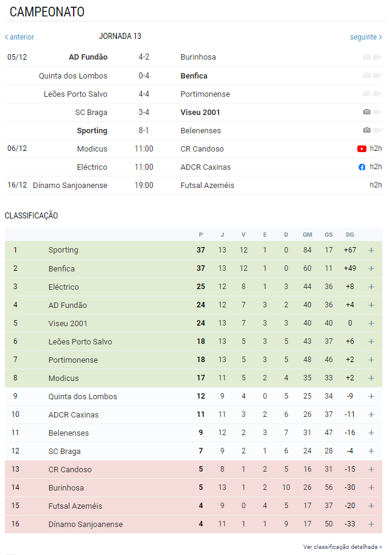This screenshot has height=555, width=392.
Task: Expand Modicus row plus sign
Action: coord(371,378)
